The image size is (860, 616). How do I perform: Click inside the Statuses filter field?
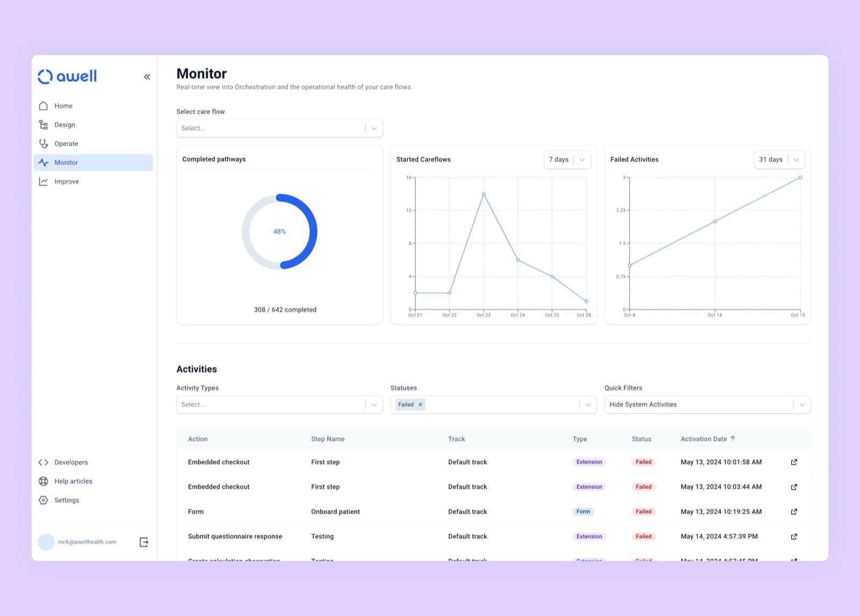pyautogui.click(x=493, y=405)
